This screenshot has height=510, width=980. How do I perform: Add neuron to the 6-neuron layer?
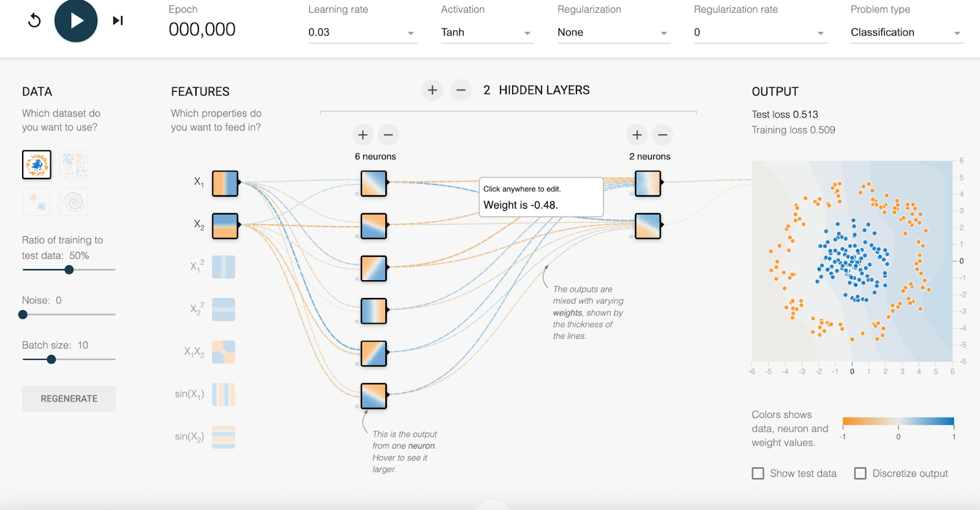click(363, 134)
